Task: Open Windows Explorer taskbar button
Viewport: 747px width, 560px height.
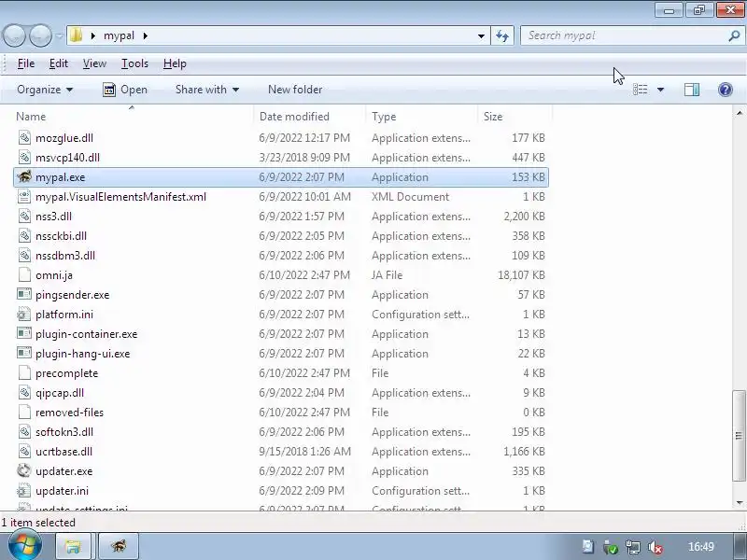Action: point(74,546)
